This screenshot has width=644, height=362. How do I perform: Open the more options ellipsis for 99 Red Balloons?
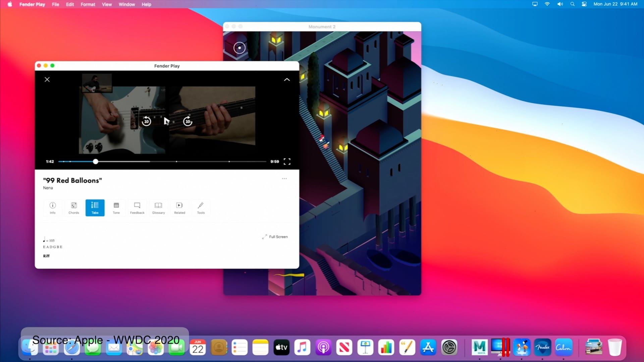(x=284, y=179)
